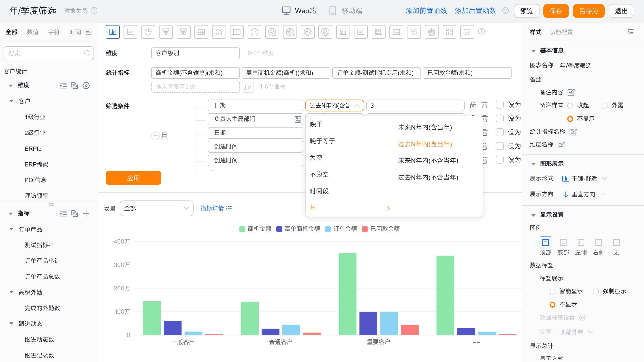Delete the first 日期 filter row
The image size is (644, 362).
484,105
